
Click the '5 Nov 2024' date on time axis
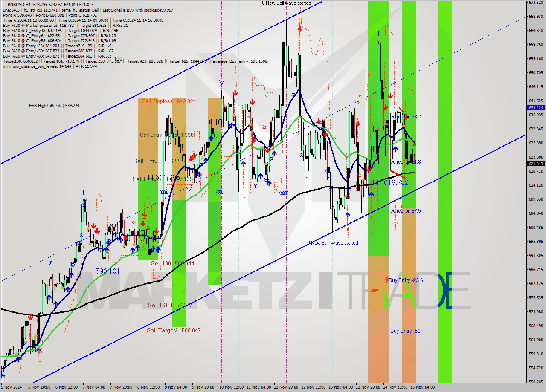[11, 387]
